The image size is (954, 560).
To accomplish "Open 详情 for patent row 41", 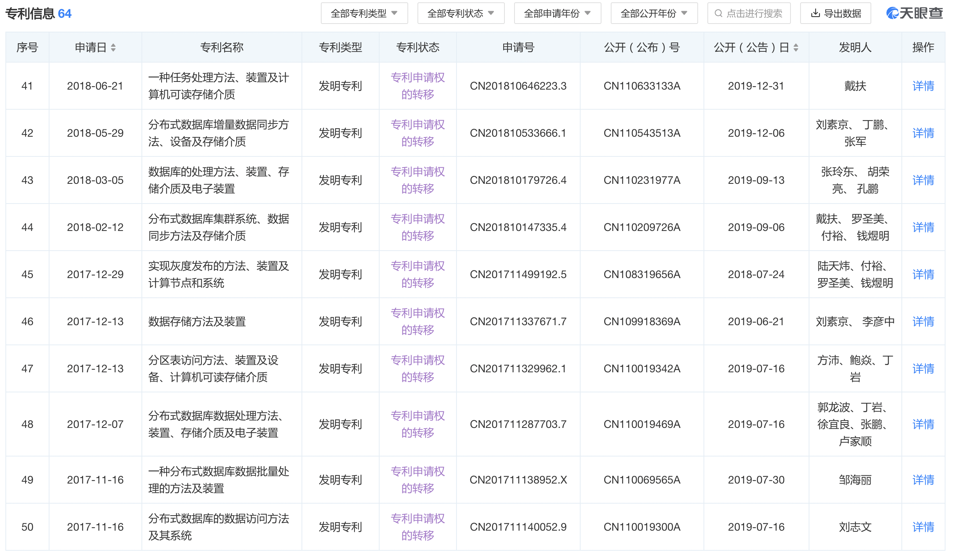I will coord(923,86).
